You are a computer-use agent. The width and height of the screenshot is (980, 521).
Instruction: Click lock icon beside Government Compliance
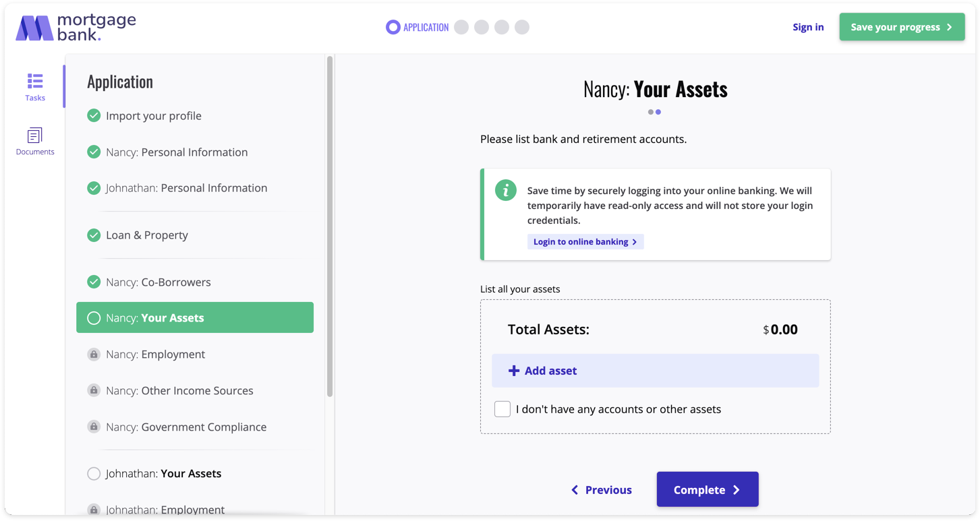point(94,427)
